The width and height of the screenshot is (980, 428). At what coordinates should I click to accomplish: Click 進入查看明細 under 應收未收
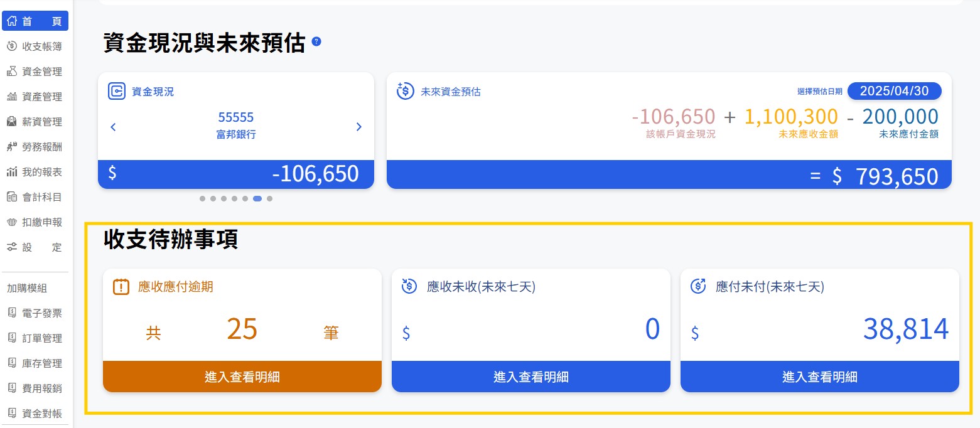click(x=531, y=377)
